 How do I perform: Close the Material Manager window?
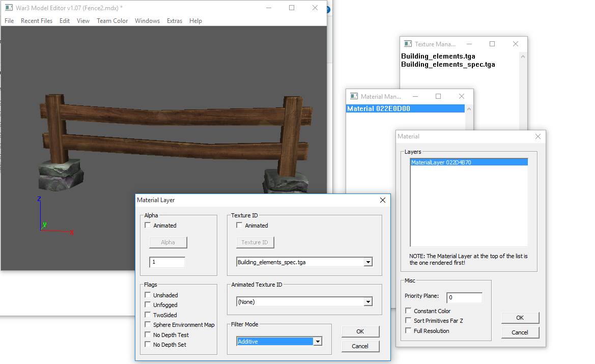(462, 96)
